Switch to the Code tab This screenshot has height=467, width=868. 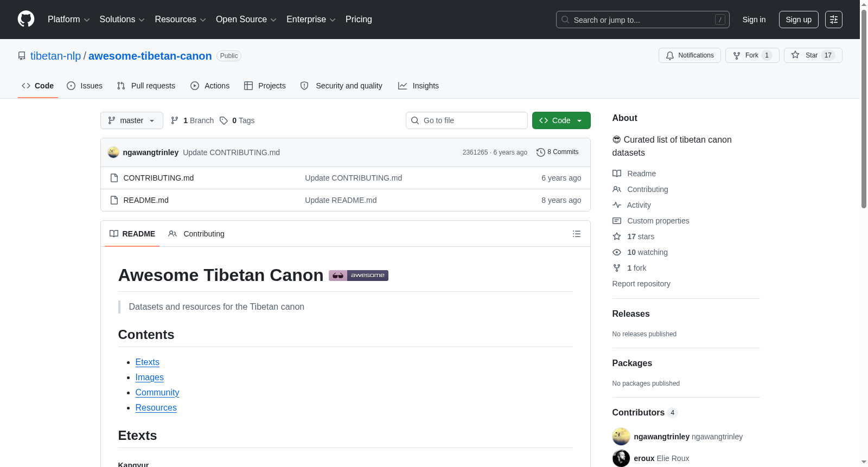[38, 86]
